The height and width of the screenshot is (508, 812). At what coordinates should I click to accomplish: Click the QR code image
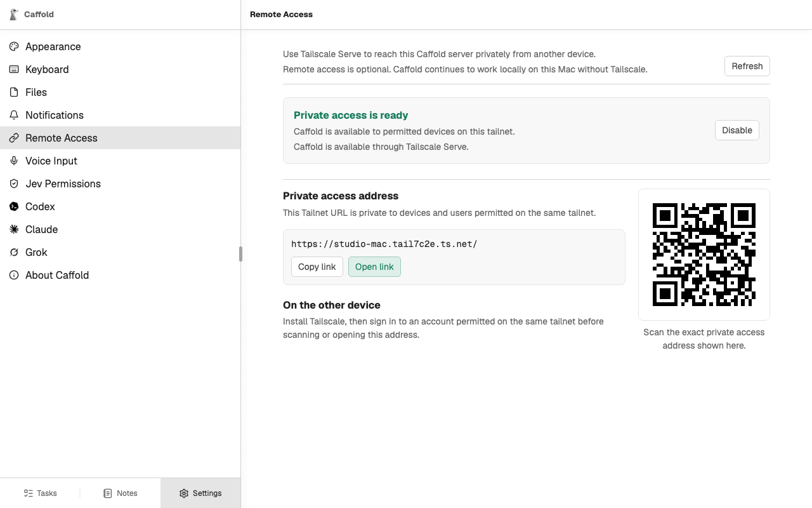pos(704,255)
